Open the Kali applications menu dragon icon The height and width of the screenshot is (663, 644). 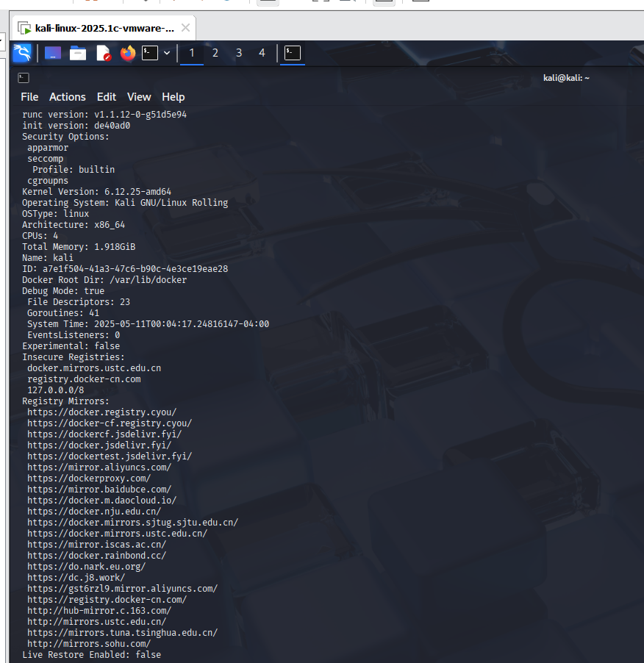pyautogui.click(x=22, y=53)
